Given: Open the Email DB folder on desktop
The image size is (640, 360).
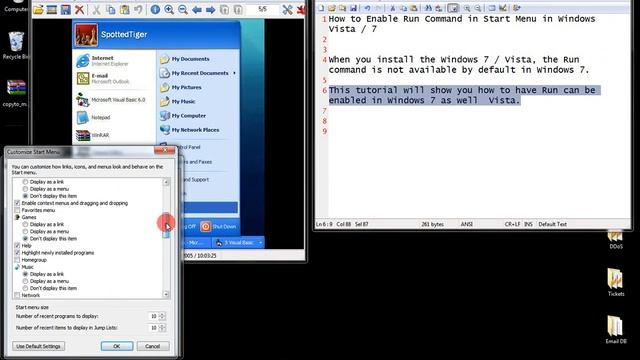Looking at the screenshot, I should pos(616,329).
